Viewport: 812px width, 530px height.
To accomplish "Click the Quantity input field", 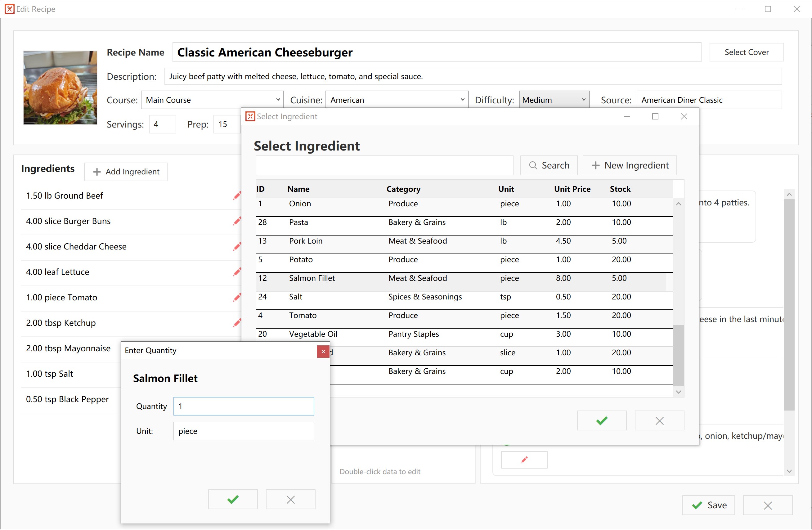I will [244, 406].
